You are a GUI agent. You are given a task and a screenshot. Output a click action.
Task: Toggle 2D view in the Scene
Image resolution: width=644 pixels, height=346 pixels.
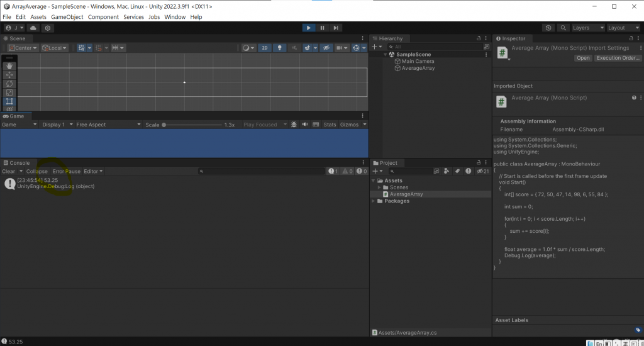point(265,48)
